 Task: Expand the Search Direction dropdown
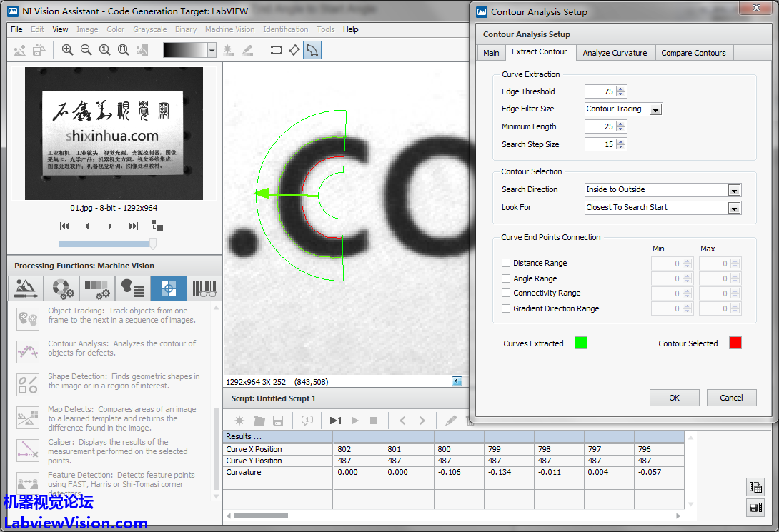(734, 190)
